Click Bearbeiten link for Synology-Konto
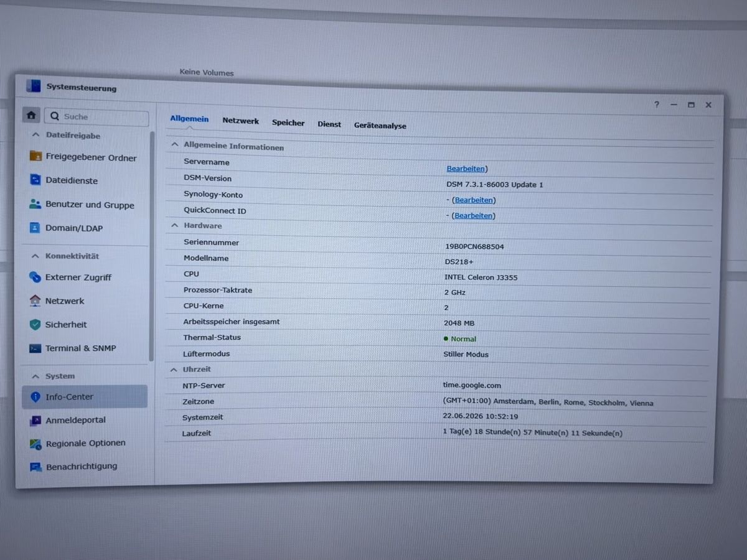 coord(474,200)
